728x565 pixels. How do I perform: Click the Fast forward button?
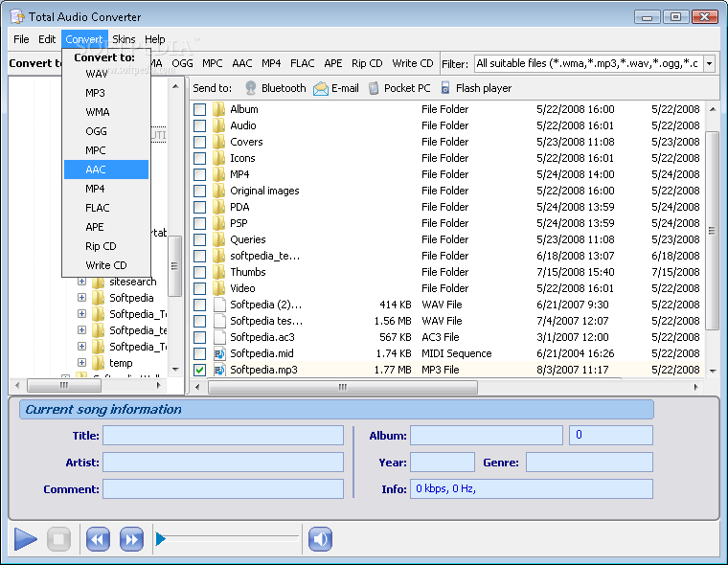[131, 539]
